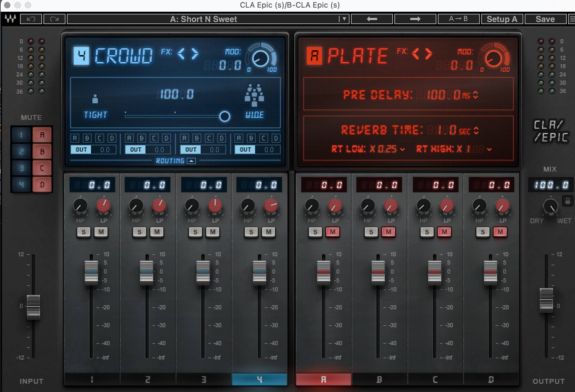The width and height of the screenshot is (575, 392).
Task: Solo delay channel 1 strip
Action: tap(83, 232)
